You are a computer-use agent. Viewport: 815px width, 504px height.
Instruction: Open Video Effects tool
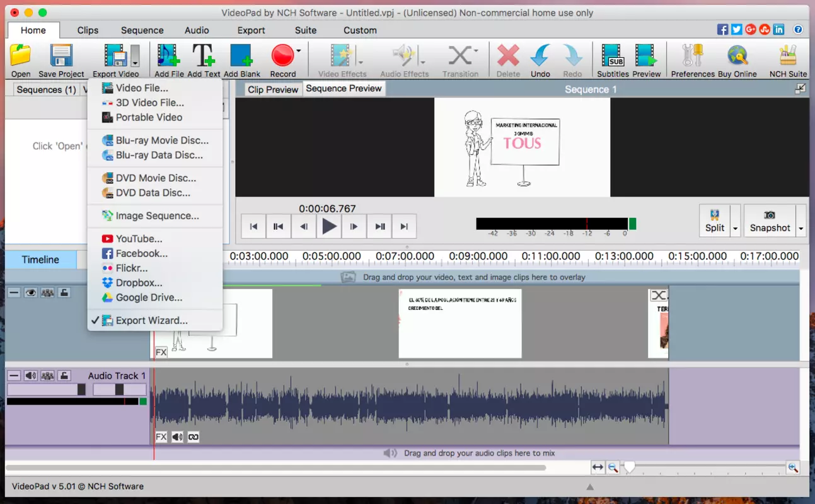(x=342, y=56)
